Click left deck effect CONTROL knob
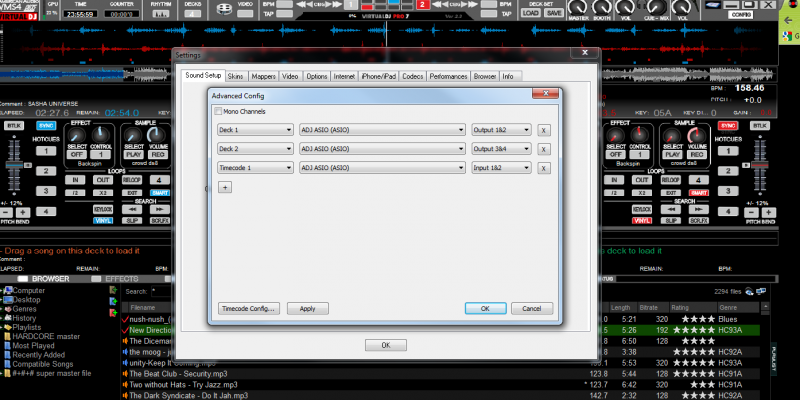 101,135
